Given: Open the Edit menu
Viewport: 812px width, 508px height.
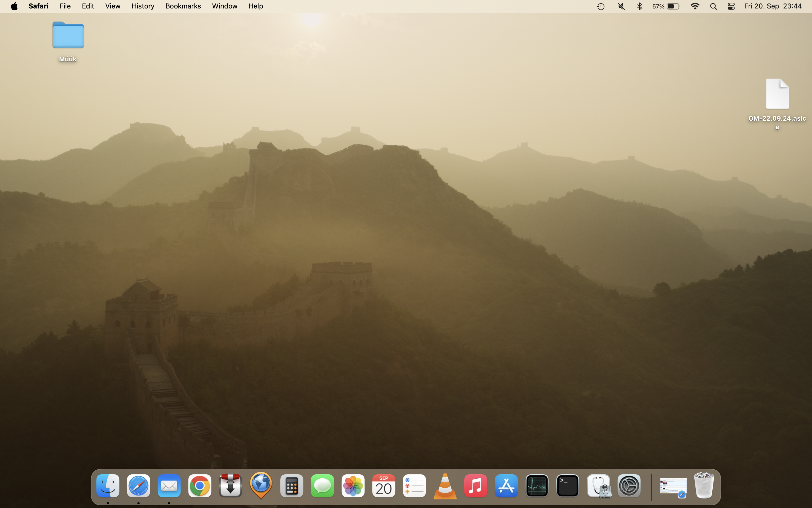Looking at the screenshot, I should [88, 6].
